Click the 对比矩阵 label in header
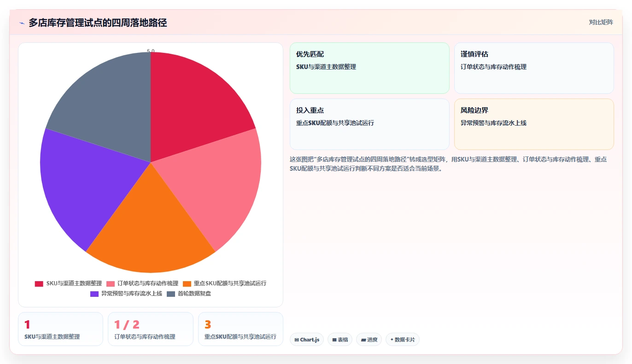 tap(601, 22)
